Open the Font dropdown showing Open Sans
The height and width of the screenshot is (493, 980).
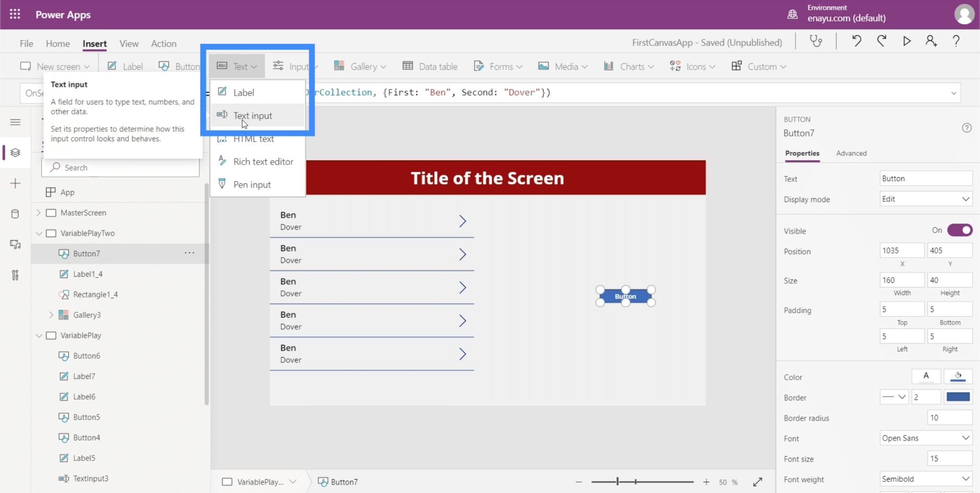[926, 438]
